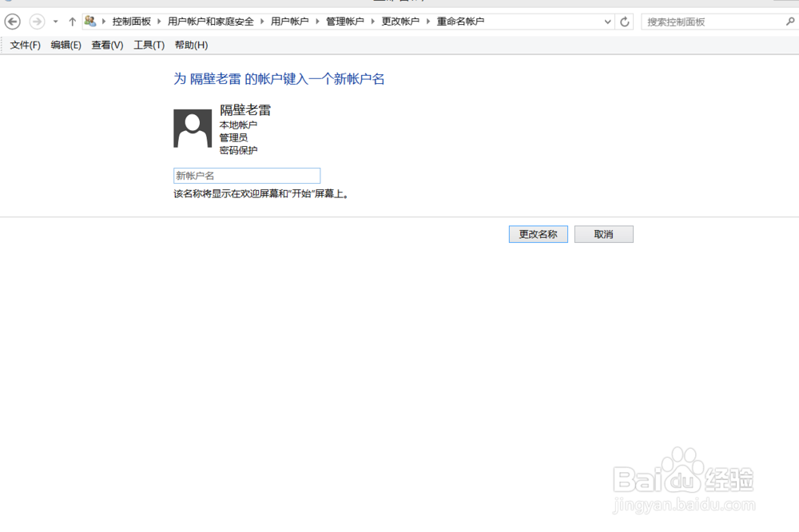Image resolution: width=799 pixels, height=532 pixels.
Task: Click the refresh icon in the address bar
Action: click(624, 21)
